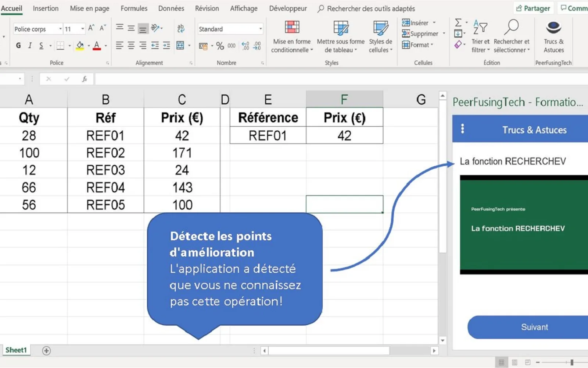Image resolution: width=588 pixels, height=368 pixels.
Task: Click the Partager button
Action: 533,8
